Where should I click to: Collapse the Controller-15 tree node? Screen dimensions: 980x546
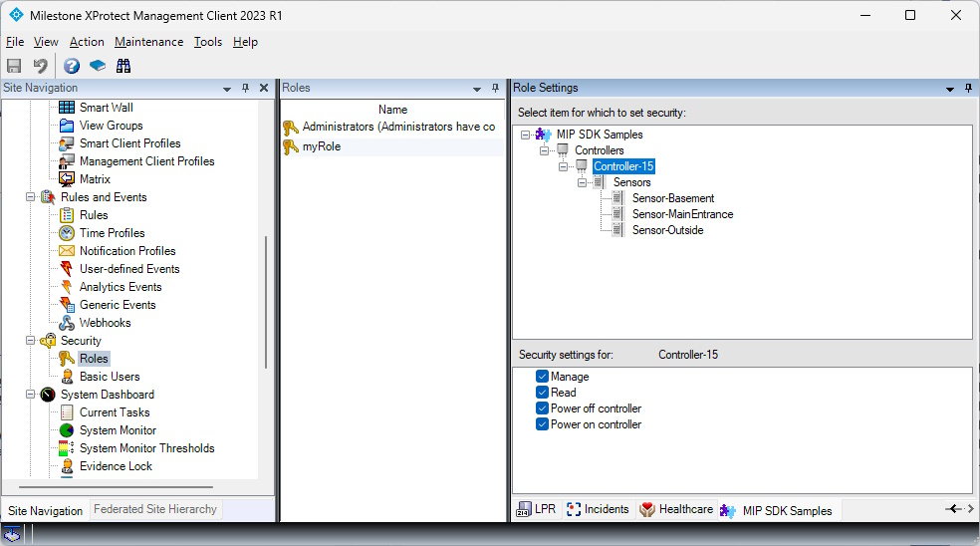click(x=563, y=167)
